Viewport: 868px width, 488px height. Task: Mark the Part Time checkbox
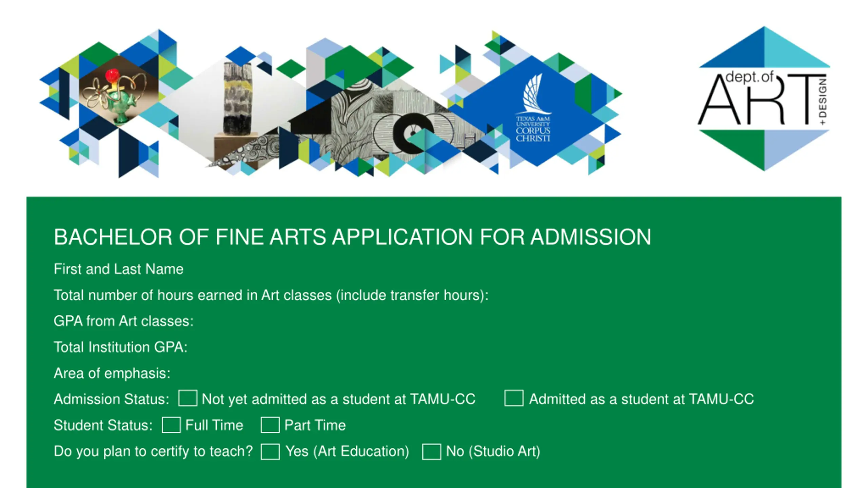click(270, 425)
